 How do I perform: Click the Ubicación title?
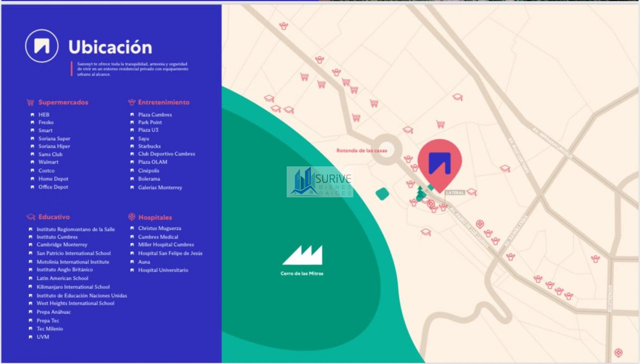coord(110,47)
